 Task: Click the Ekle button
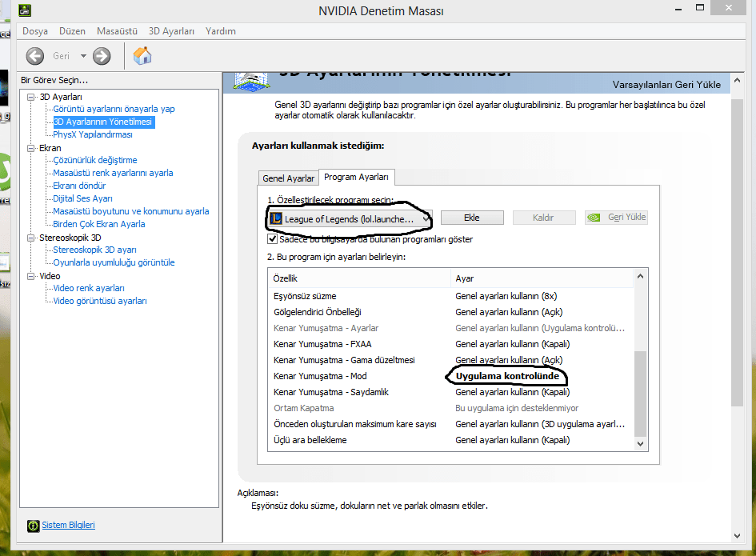coord(472,218)
